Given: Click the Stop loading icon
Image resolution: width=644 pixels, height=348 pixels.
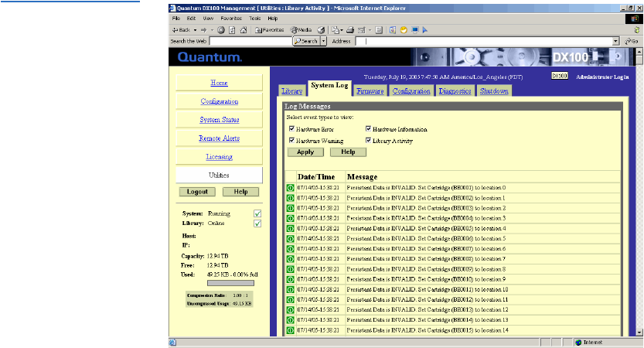Looking at the screenshot, I should (221, 29).
